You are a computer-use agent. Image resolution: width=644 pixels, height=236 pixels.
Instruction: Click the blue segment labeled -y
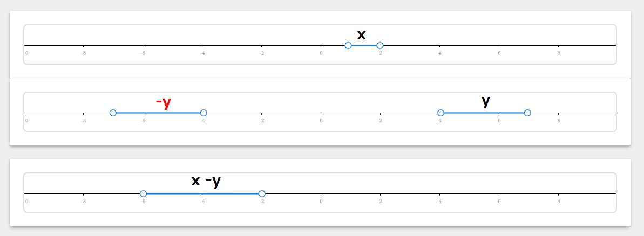point(158,113)
